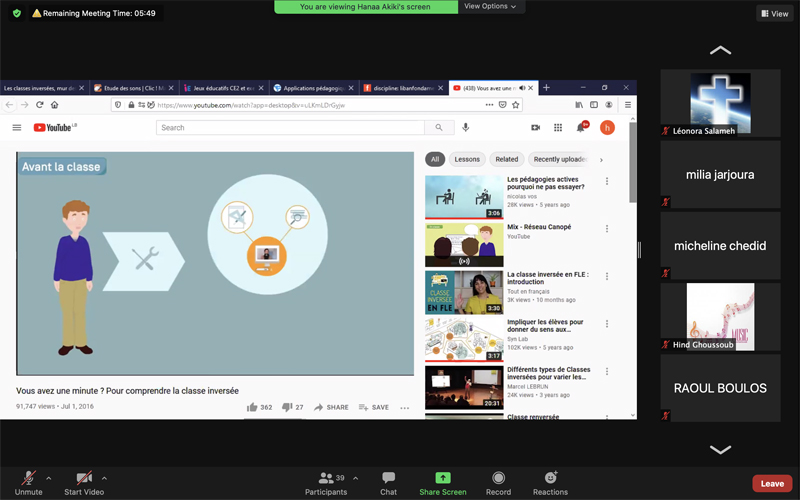Open Firefox library icon

pos(579,105)
